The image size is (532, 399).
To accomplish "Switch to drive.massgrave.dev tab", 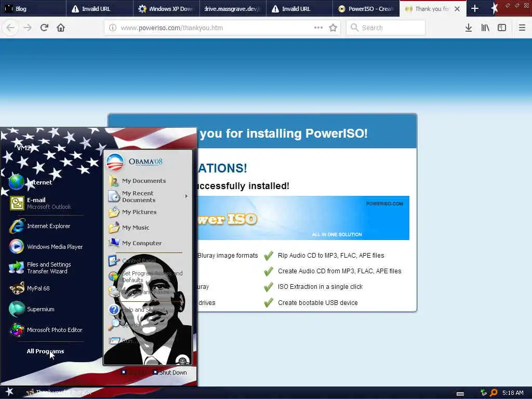I will point(233,9).
